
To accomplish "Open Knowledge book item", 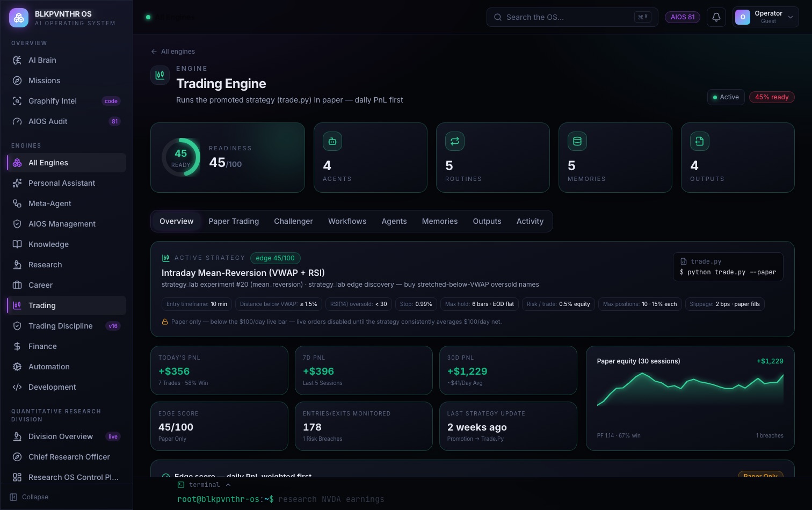I will click(x=67, y=244).
